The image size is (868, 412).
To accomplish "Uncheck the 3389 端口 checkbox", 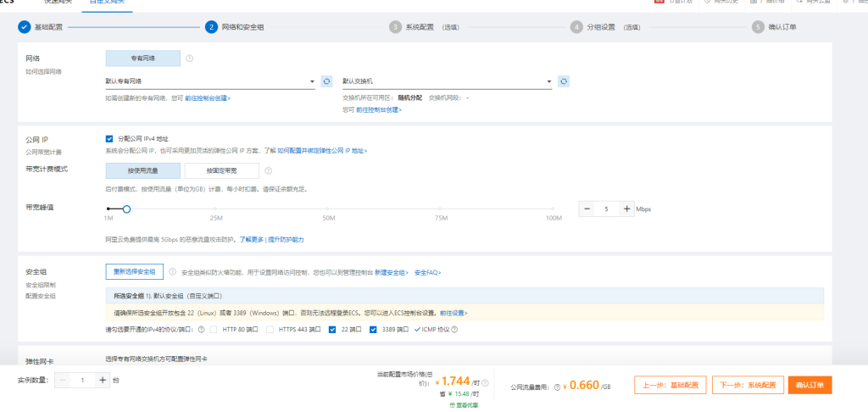I will point(373,330).
